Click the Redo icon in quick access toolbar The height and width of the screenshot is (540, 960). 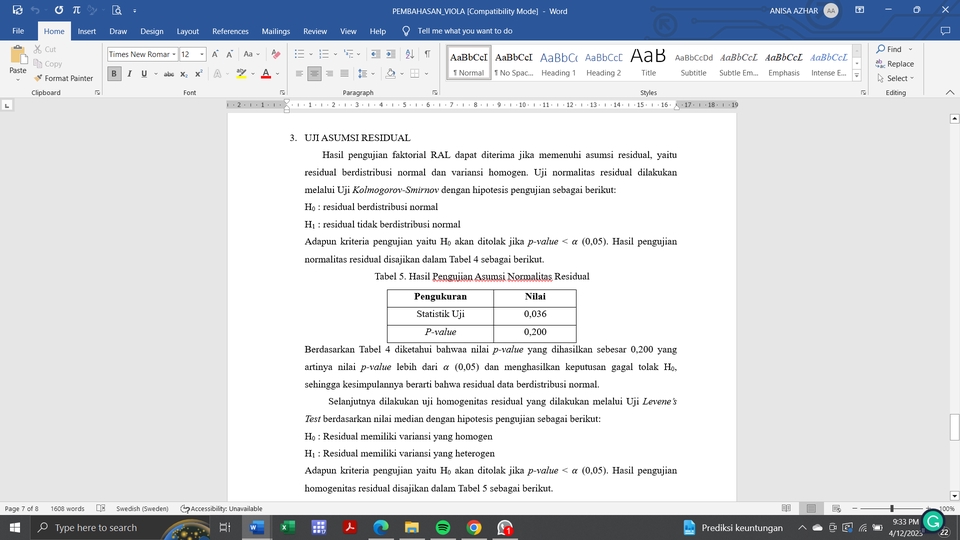pyautogui.click(x=59, y=10)
